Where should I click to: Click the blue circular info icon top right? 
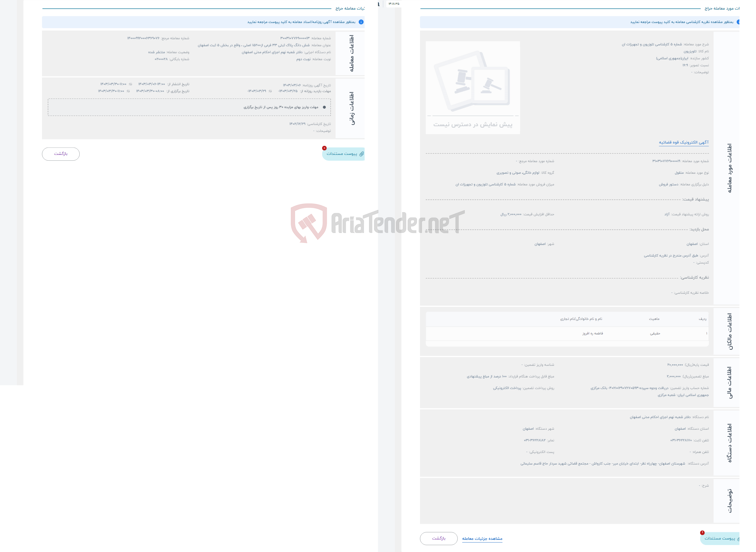click(x=738, y=24)
